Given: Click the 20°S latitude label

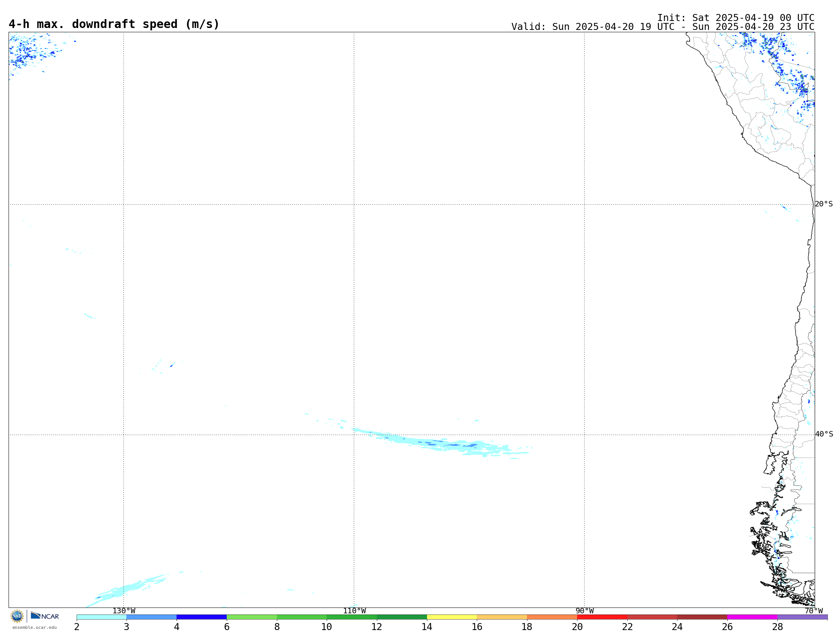Looking at the screenshot, I should 824,204.
